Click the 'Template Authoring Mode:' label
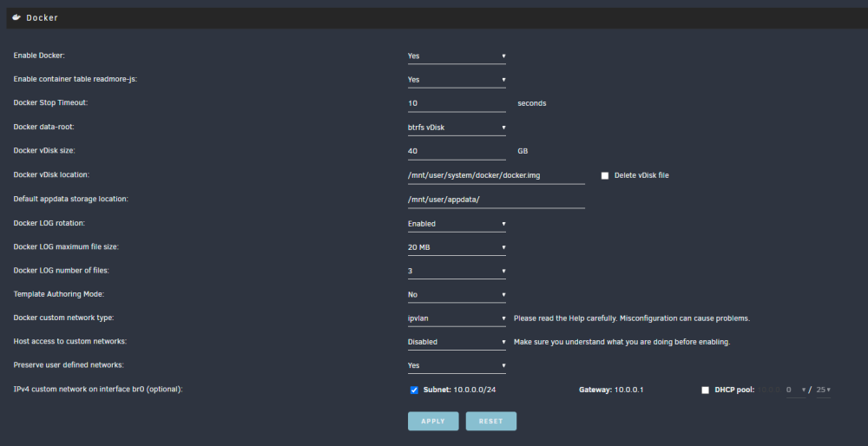The height and width of the screenshot is (446, 868). point(59,294)
